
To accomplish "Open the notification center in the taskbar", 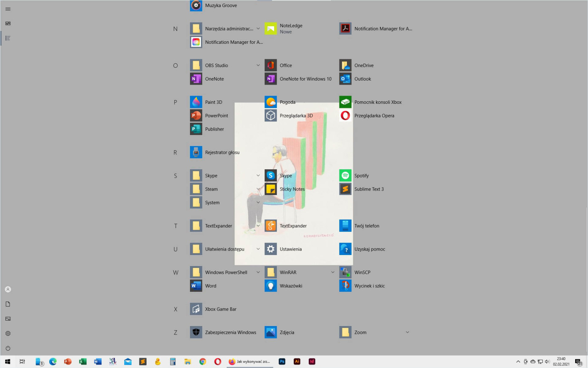I will point(578,362).
